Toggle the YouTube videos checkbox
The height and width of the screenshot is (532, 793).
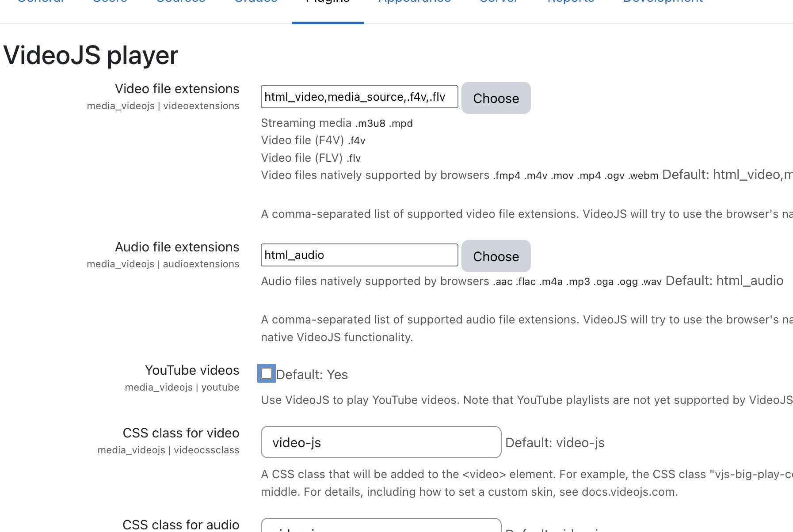267,373
